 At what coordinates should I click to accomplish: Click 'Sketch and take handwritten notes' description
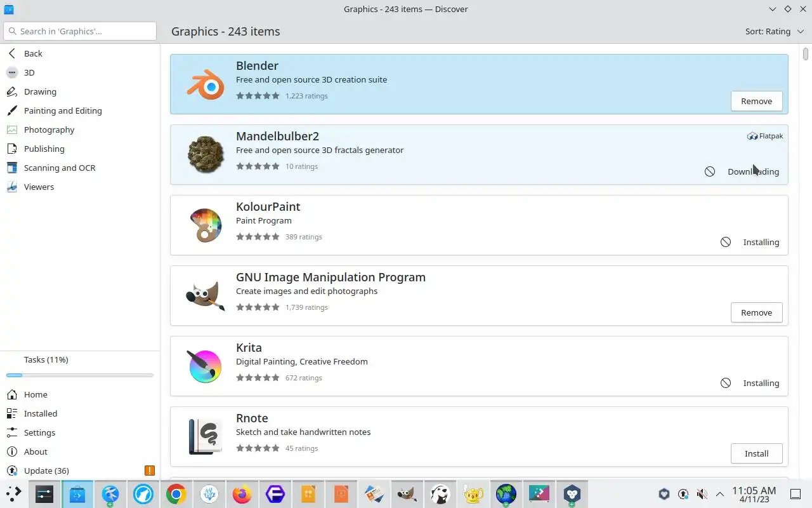[303, 432]
